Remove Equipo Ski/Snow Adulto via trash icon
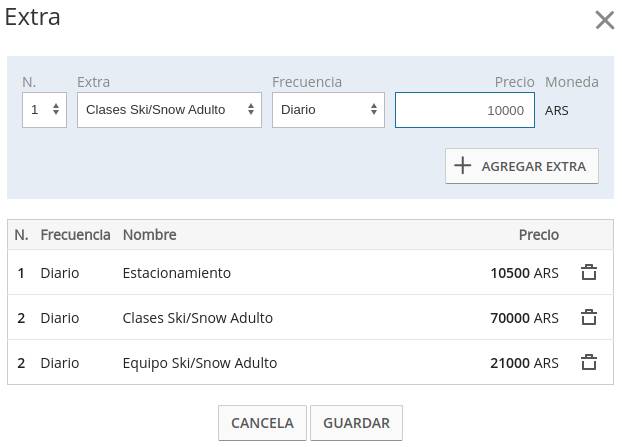The width and height of the screenshot is (622, 447). (x=589, y=362)
